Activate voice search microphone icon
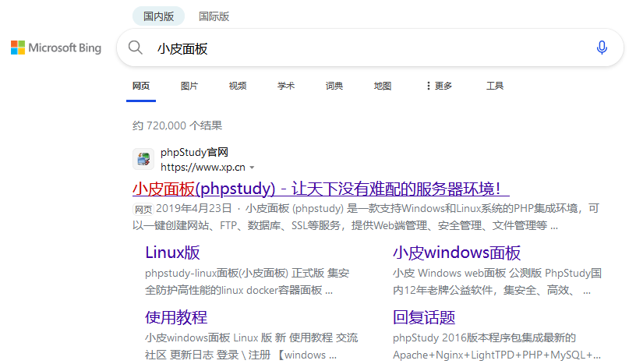This screenshot has height=364, width=636. [602, 48]
